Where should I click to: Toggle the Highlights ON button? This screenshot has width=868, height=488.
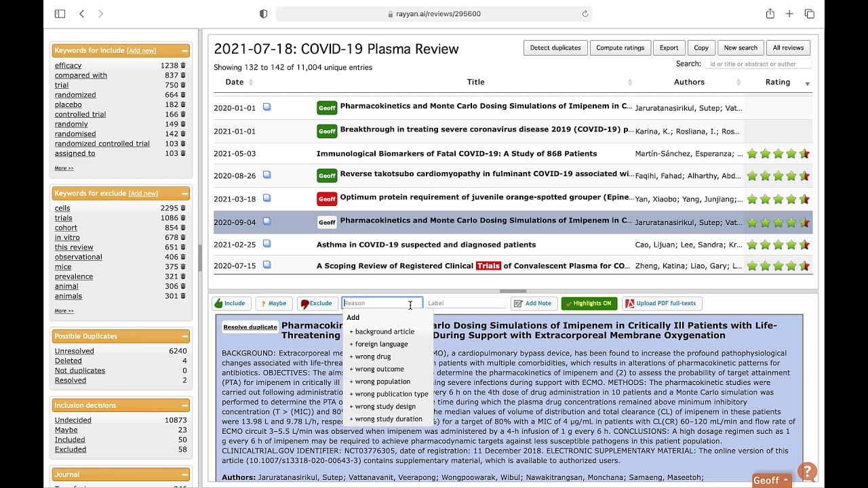click(x=590, y=303)
